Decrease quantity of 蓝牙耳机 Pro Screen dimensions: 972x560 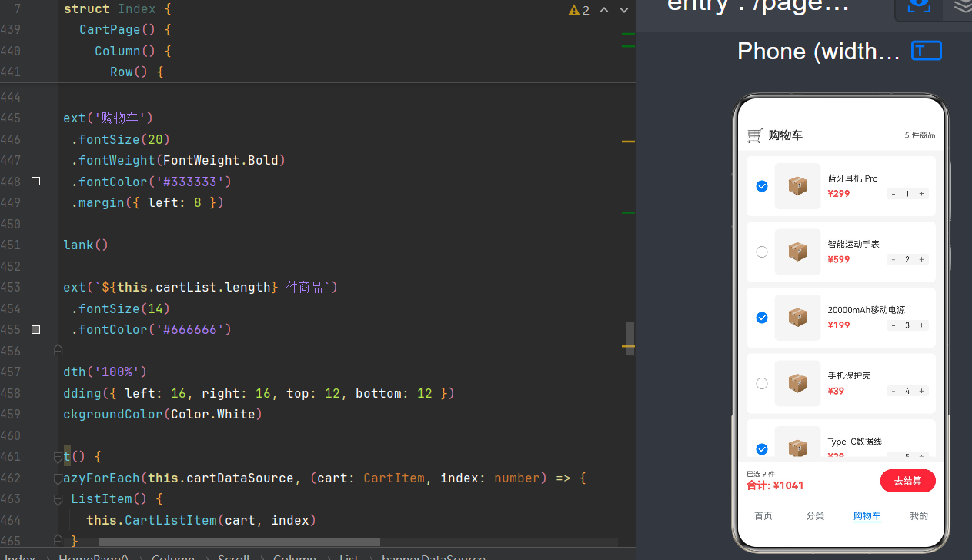coord(894,194)
